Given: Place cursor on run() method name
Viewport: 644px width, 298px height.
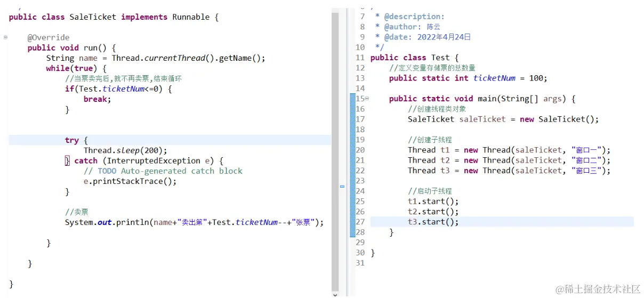Looking at the screenshot, I should (93, 47).
